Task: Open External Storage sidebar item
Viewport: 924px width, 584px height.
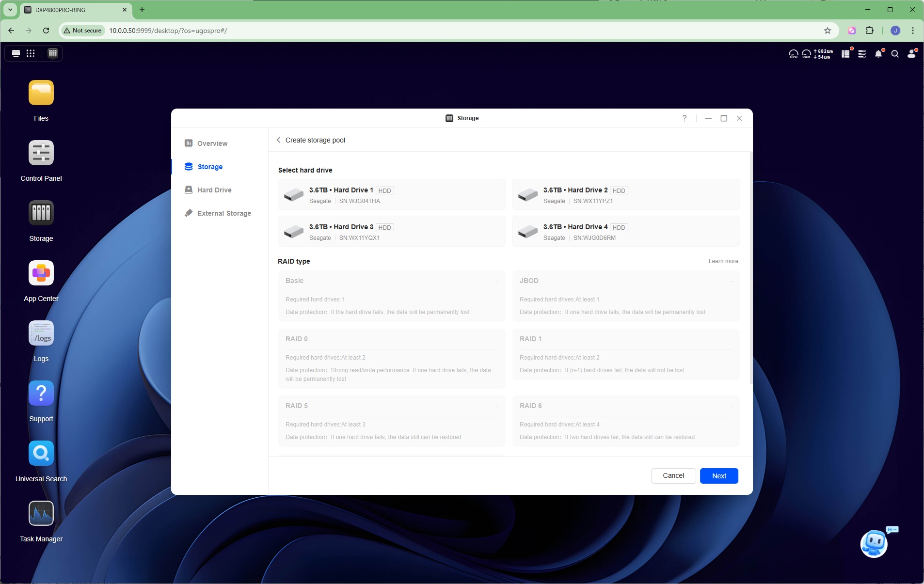Action: (224, 213)
